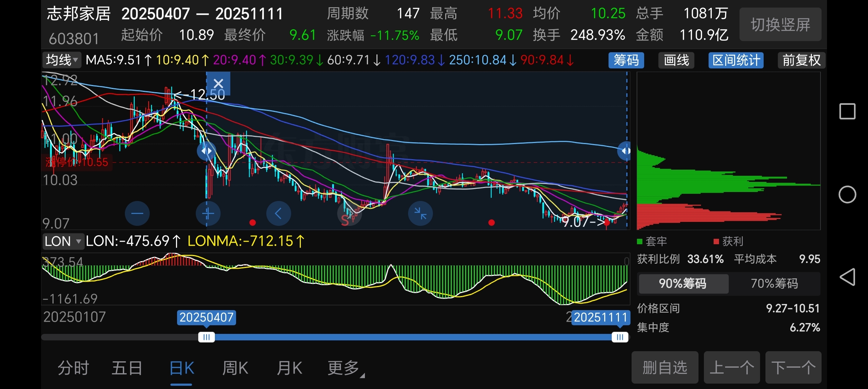Open the 均线 indicator dropdown

click(62, 60)
